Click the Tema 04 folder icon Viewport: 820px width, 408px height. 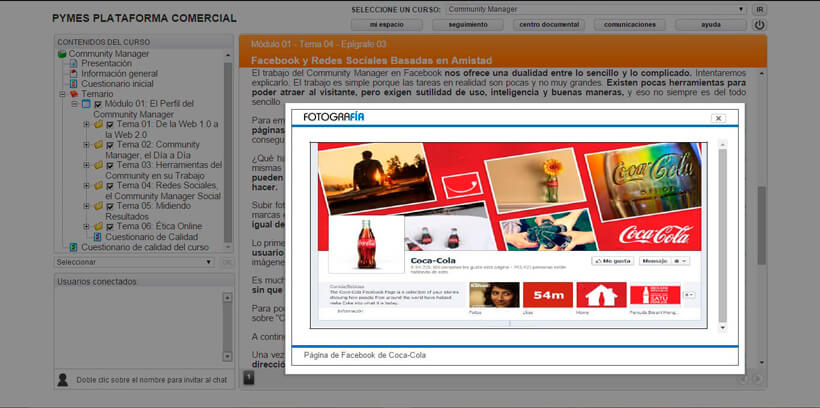click(x=98, y=186)
